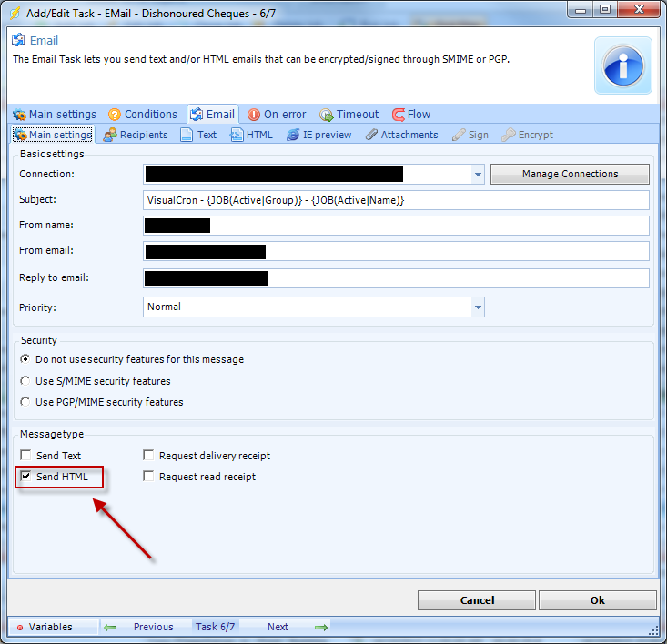This screenshot has width=667, height=644.
Task: Select Use PGP/MIME security features
Action: (x=25, y=402)
